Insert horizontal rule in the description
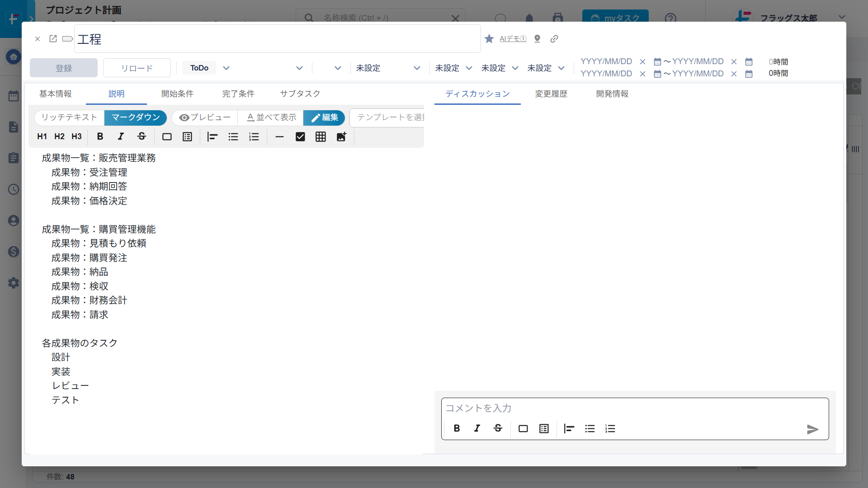Screen dimensions: 868x488 [279, 136]
